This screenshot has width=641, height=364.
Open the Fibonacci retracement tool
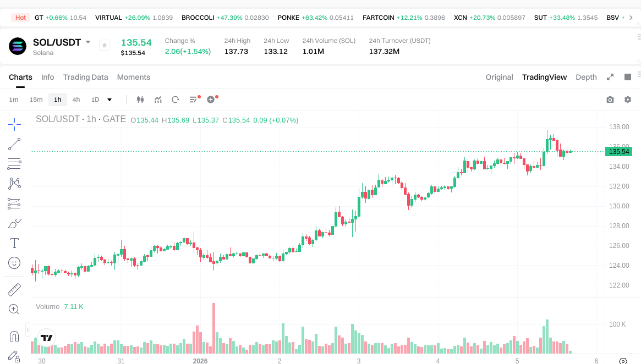14,163
